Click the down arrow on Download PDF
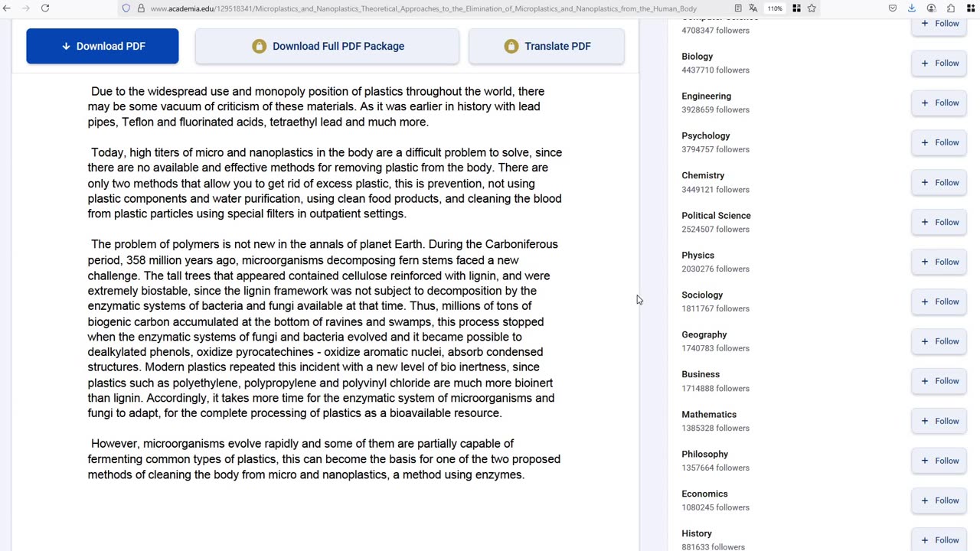Image resolution: width=980 pixels, height=551 pixels. [x=66, y=47]
